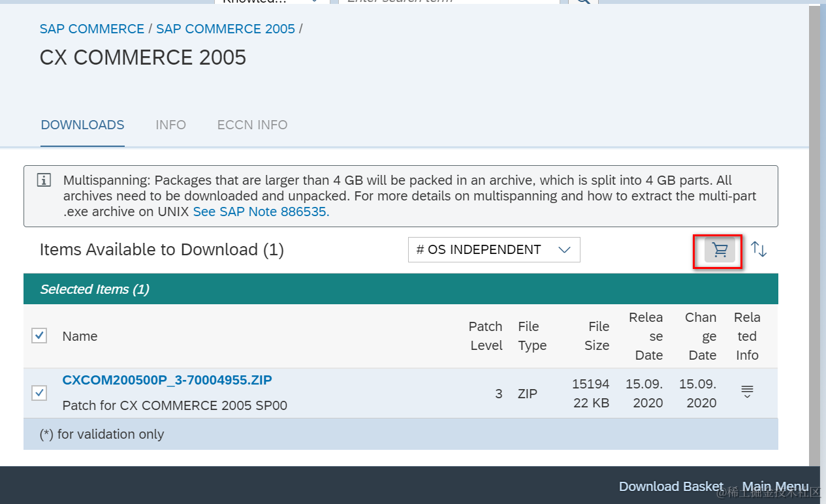826x504 pixels.
Task: Add selected items to download basket cart
Action: 720,250
